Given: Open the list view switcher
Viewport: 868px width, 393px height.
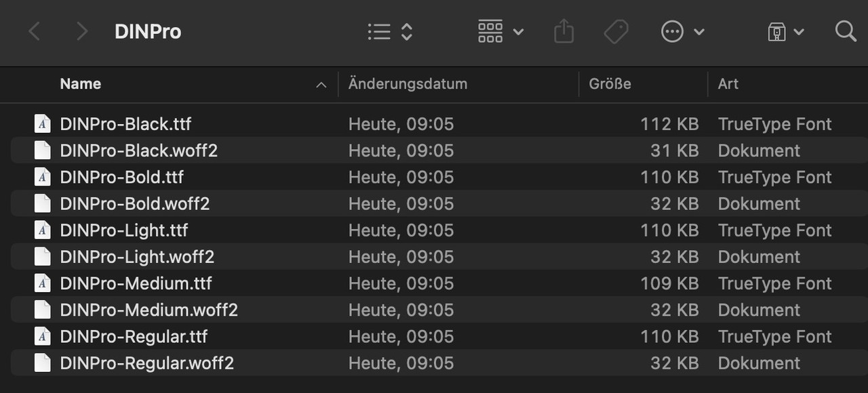Looking at the screenshot, I should (x=391, y=31).
